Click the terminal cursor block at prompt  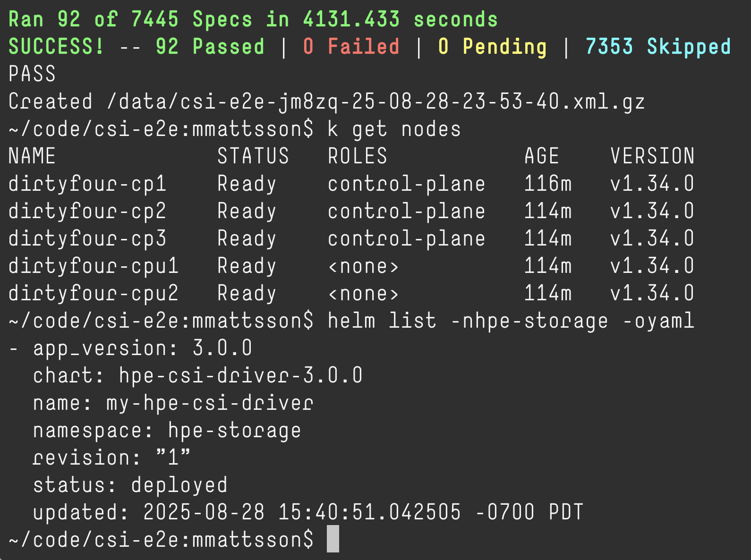333,539
